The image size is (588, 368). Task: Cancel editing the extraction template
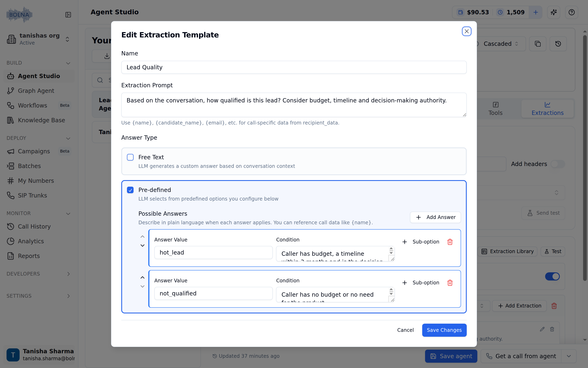coord(405,330)
